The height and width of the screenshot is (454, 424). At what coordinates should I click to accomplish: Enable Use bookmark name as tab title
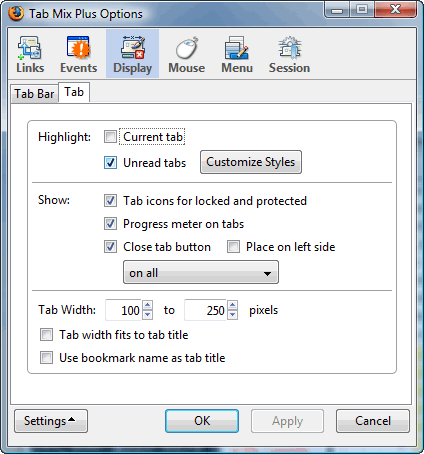click(46, 358)
